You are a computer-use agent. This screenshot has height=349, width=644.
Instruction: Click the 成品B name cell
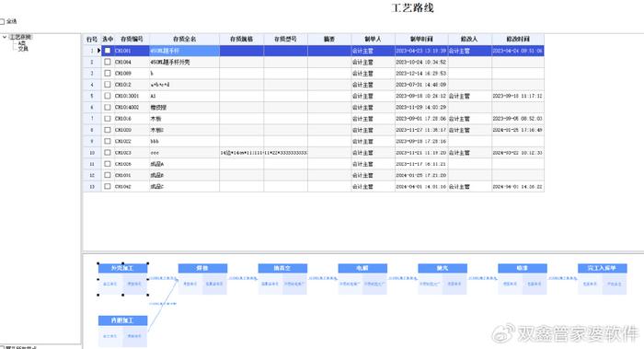[184, 175]
